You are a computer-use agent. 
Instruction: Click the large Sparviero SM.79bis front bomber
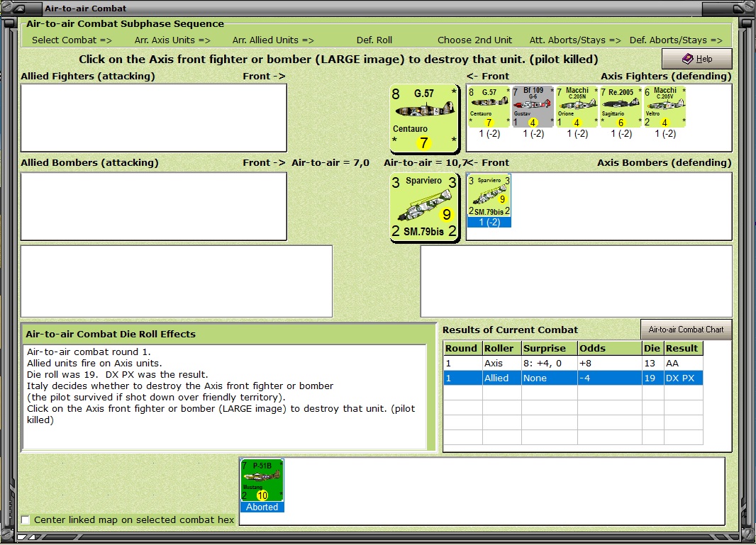pos(424,207)
